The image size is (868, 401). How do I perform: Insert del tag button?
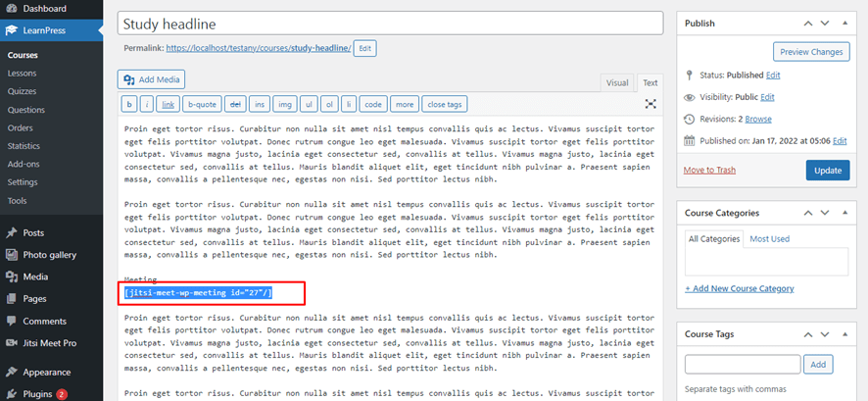tap(235, 104)
